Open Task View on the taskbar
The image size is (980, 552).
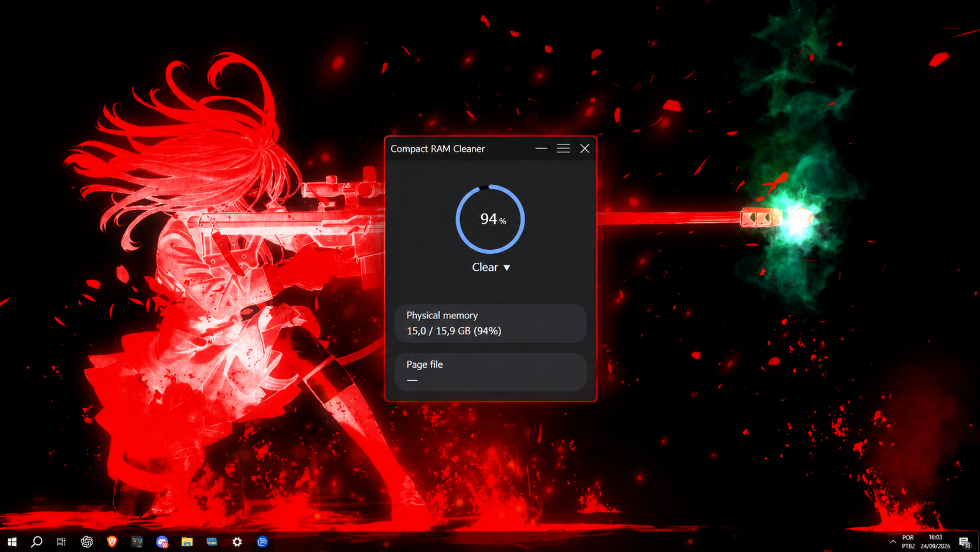coord(61,541)
